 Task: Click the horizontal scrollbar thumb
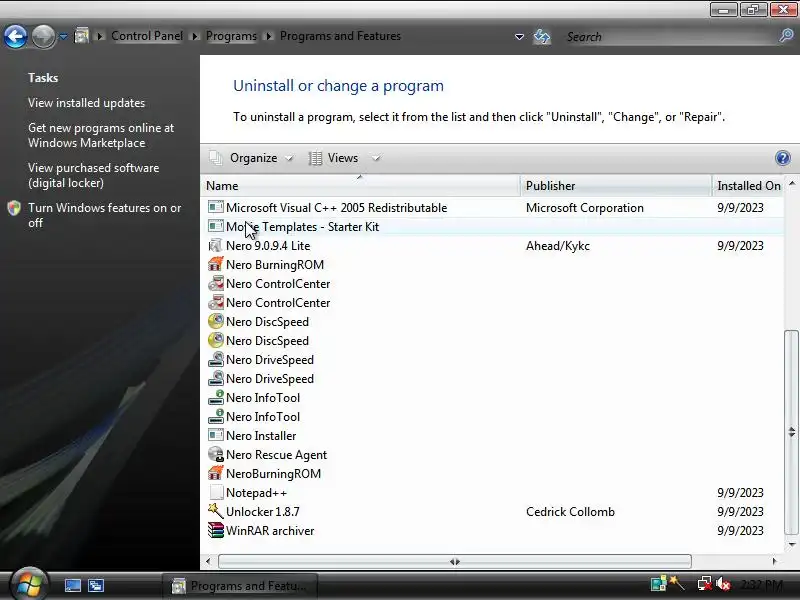coord(455,561)
